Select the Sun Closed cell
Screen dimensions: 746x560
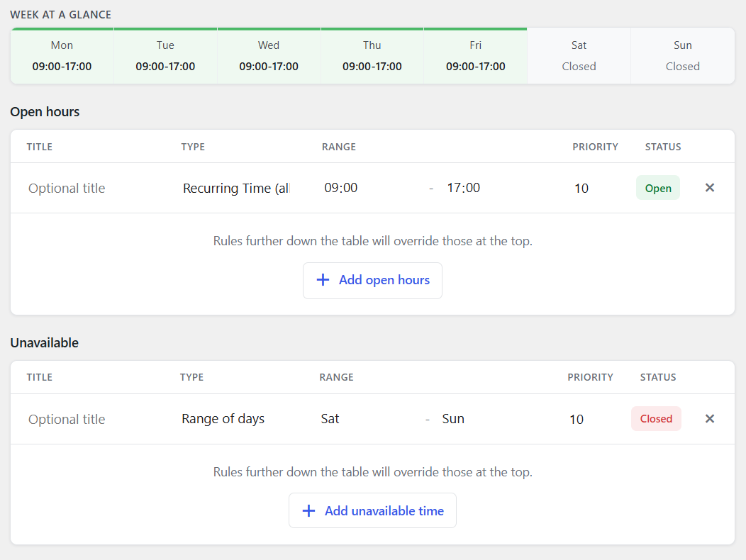pyautogui.click(x=683, y=56)
